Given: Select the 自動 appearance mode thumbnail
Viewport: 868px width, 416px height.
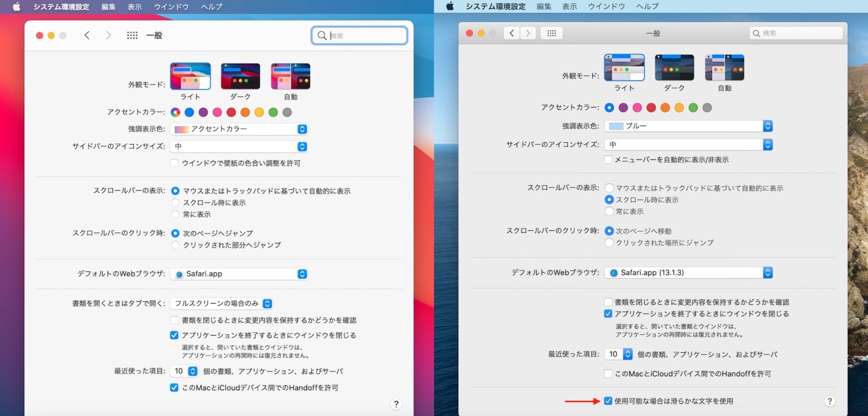Looking at the screenshot, I should 290,76.
